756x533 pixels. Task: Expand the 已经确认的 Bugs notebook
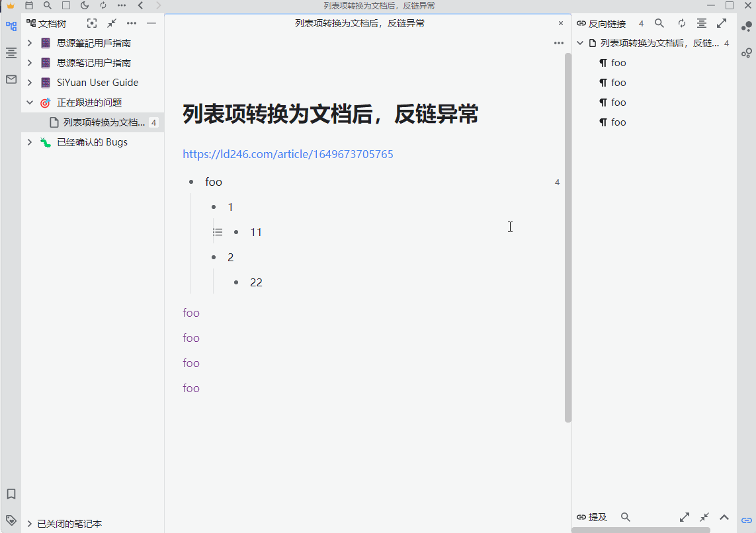click(x=28, y=142)
